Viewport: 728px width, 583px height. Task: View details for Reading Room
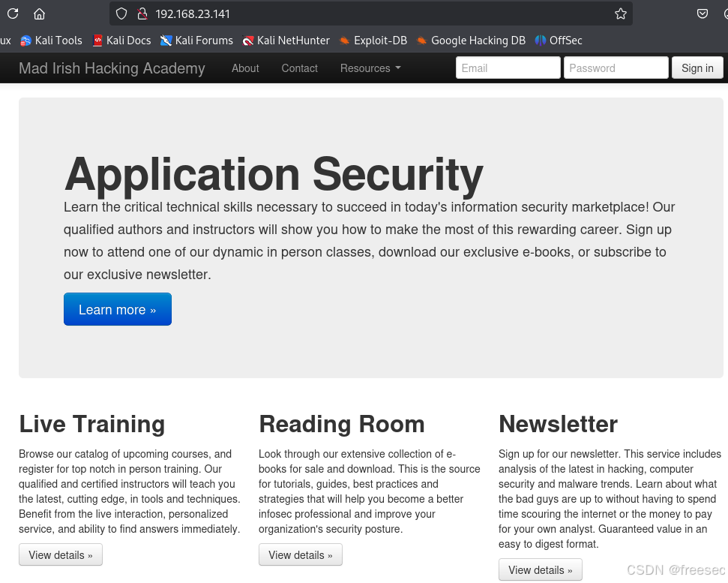[x=301, y=554]
